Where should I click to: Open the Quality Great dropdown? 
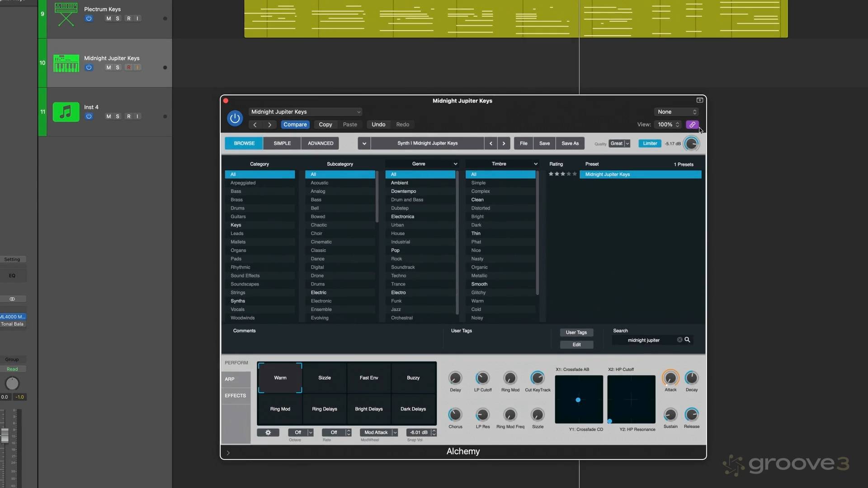pos(619,143)
